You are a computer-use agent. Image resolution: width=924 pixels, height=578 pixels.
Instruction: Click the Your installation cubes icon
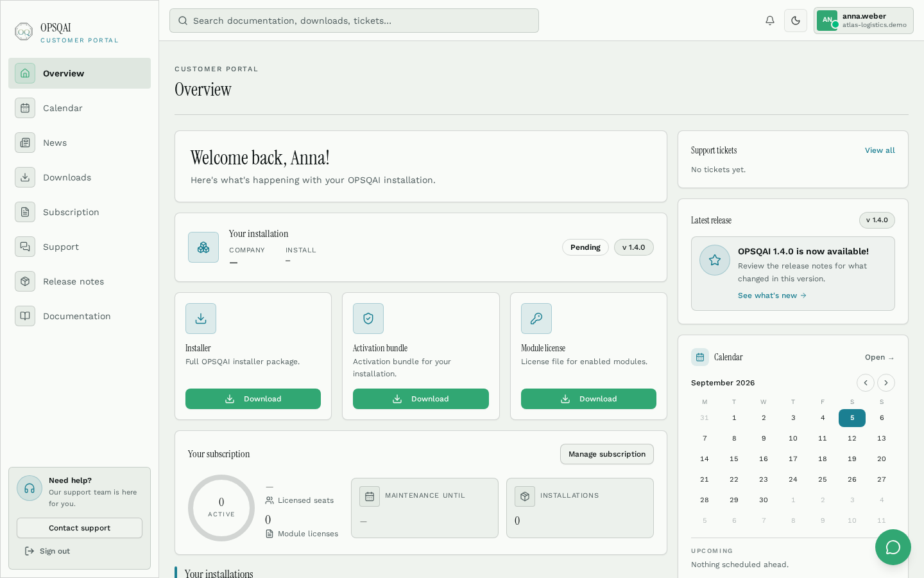[203, 247]
